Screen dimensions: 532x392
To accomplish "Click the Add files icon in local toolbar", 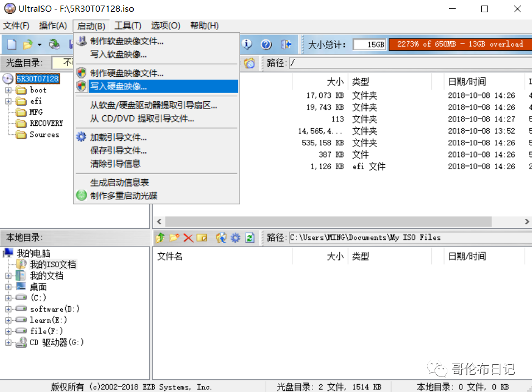I will 221,238.
